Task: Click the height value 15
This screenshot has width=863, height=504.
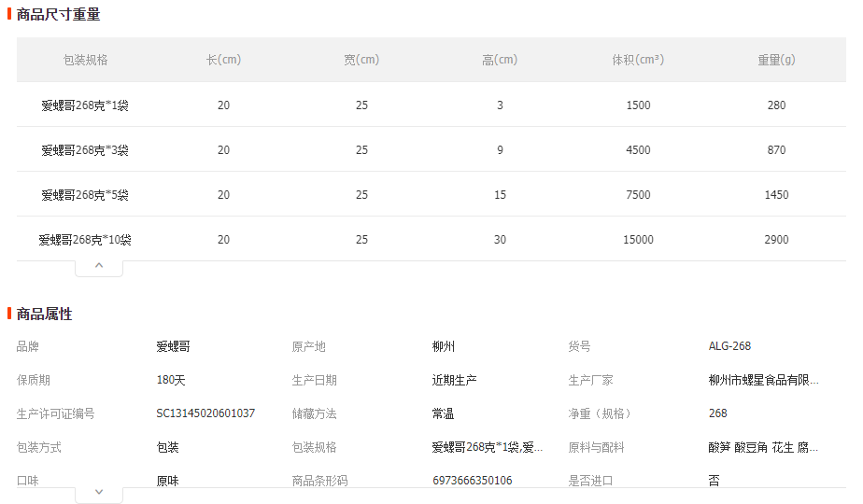Action: 500,195
